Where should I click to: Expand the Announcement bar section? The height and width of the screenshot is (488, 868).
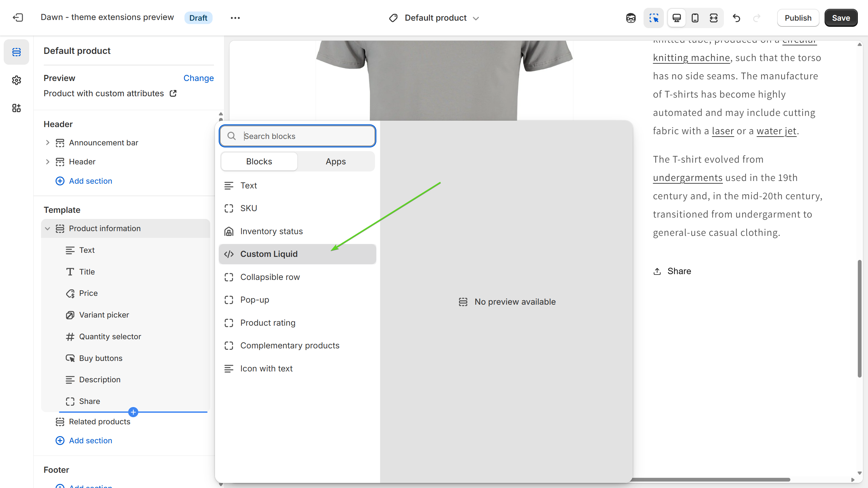(x=47, y=143)
